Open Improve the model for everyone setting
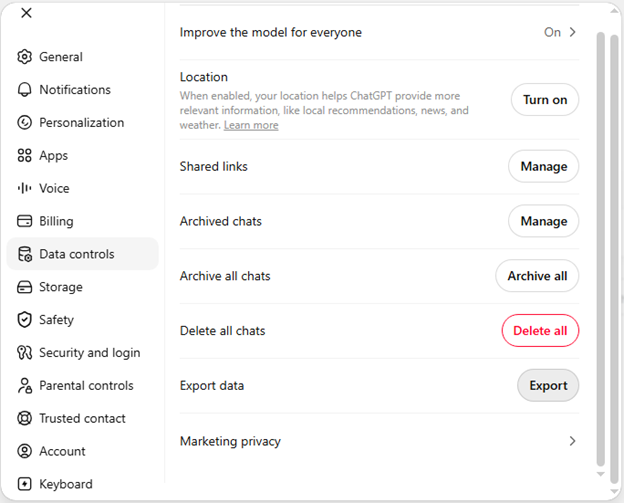 point(379,32)
